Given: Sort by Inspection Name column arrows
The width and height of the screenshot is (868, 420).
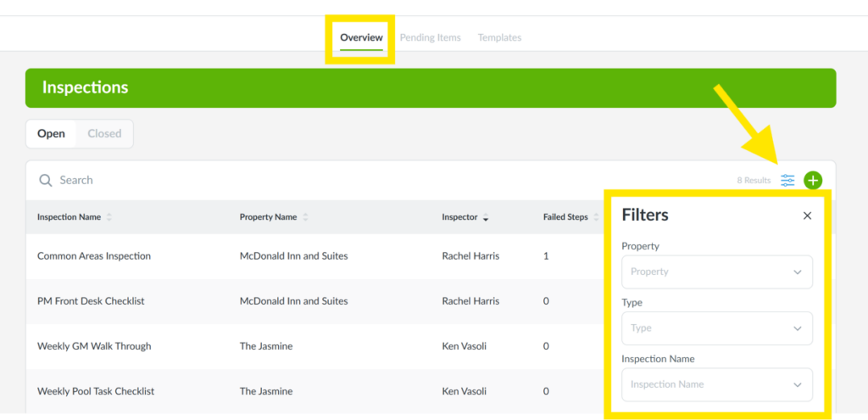Looking at the screenshot, I should [109, 217].
